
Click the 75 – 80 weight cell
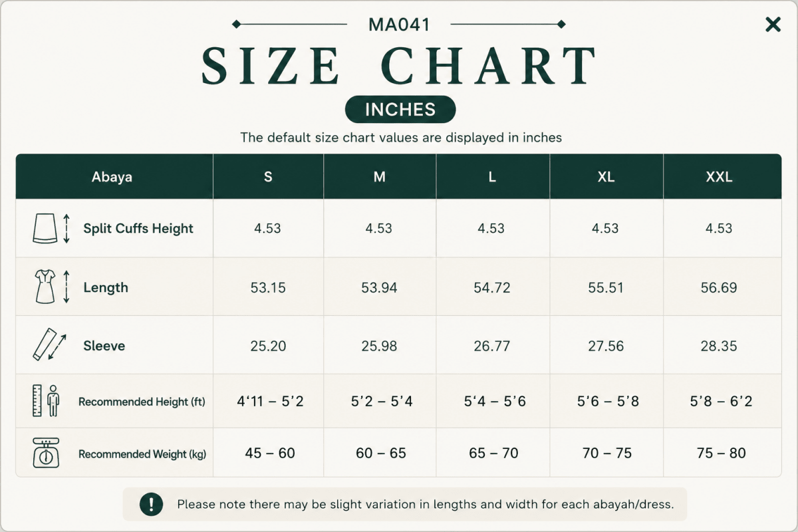pos(722,454)
